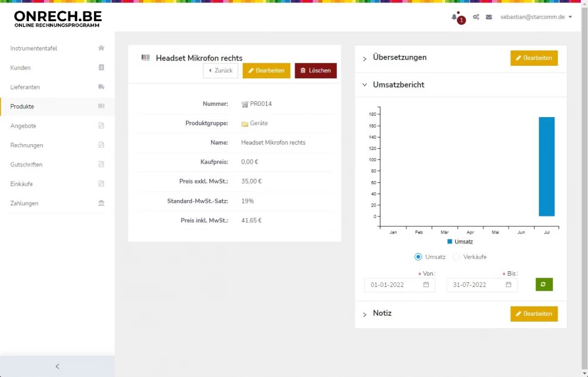
Task: Click the Von date input field
Action: pos(392,285)
